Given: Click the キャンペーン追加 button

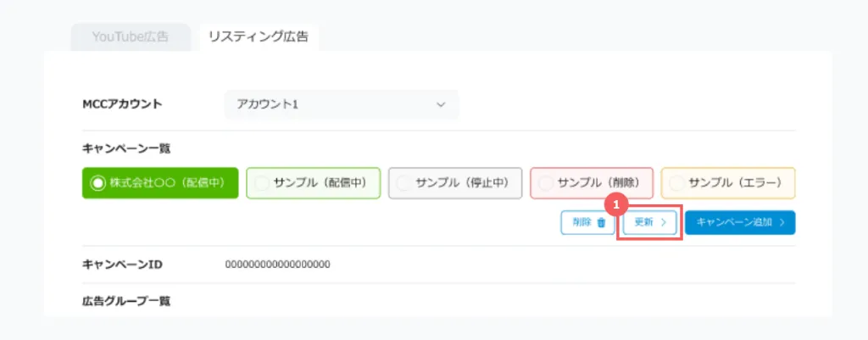Looking at the screenshot, I should click(740, 223).
